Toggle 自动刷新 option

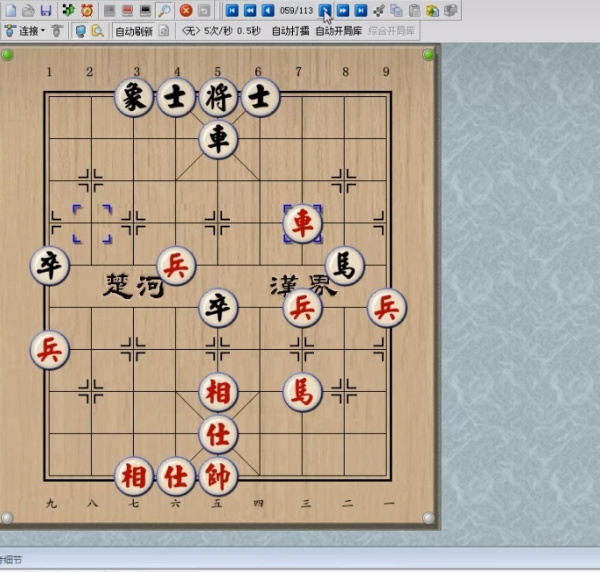(133, 31)
